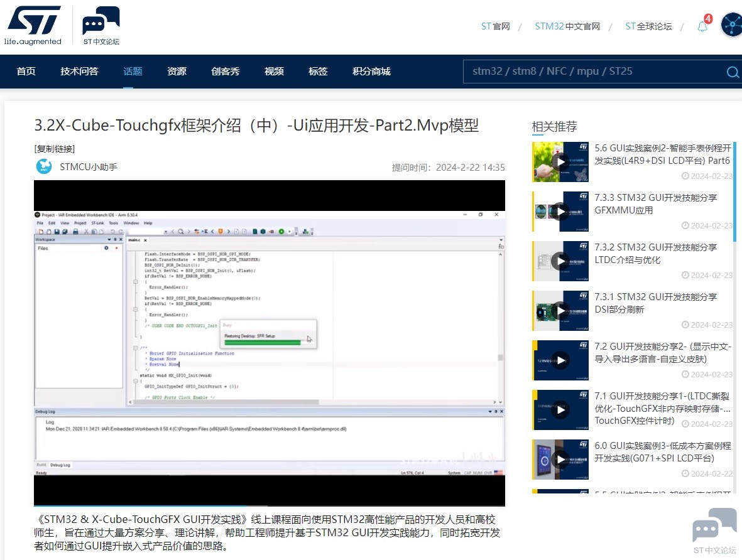This screenshot has height=560, width=742.
Task: Open the ST中文论坛 header logo
Action: [x=101, y=26]
